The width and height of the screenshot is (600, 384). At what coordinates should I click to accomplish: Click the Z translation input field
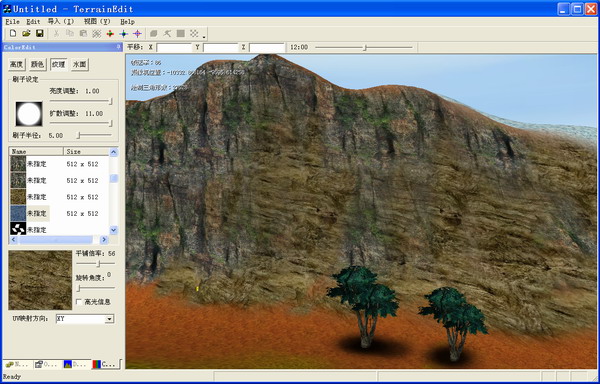pos(267,47)
